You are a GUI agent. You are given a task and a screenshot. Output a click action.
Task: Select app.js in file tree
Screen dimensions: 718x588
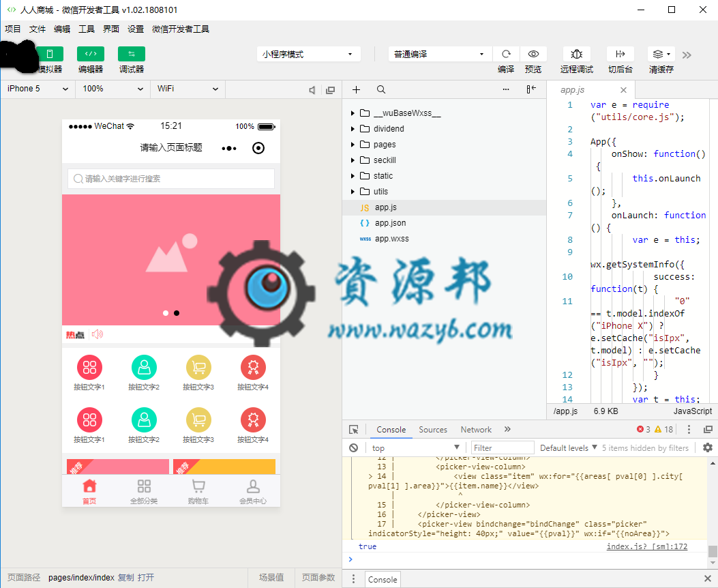click(444, 207)
